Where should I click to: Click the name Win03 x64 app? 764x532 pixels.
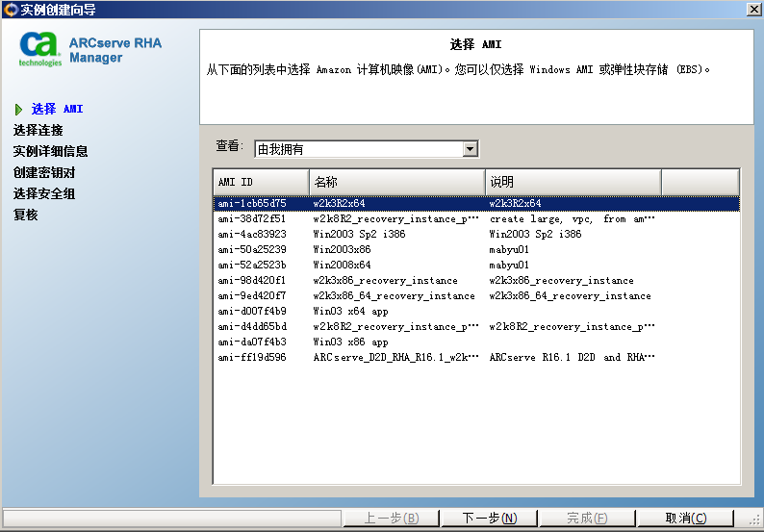(x=350, y=312)
